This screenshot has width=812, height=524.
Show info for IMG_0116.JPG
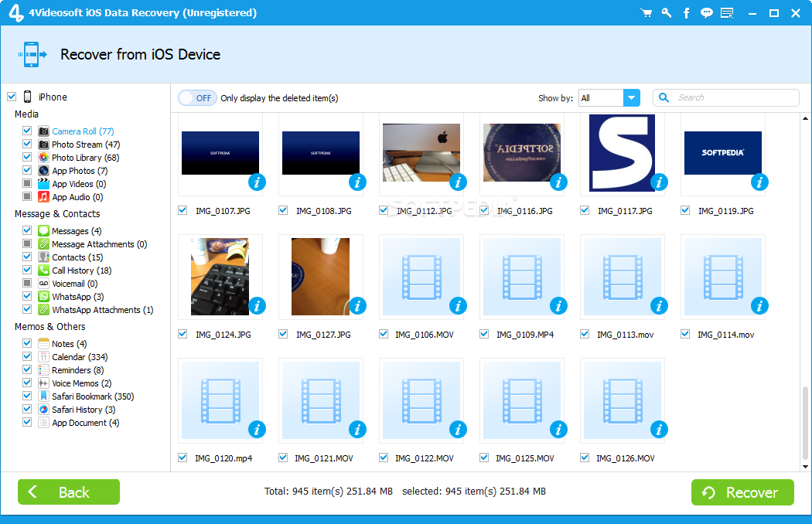pyautogui.click(x=558, y=182)
